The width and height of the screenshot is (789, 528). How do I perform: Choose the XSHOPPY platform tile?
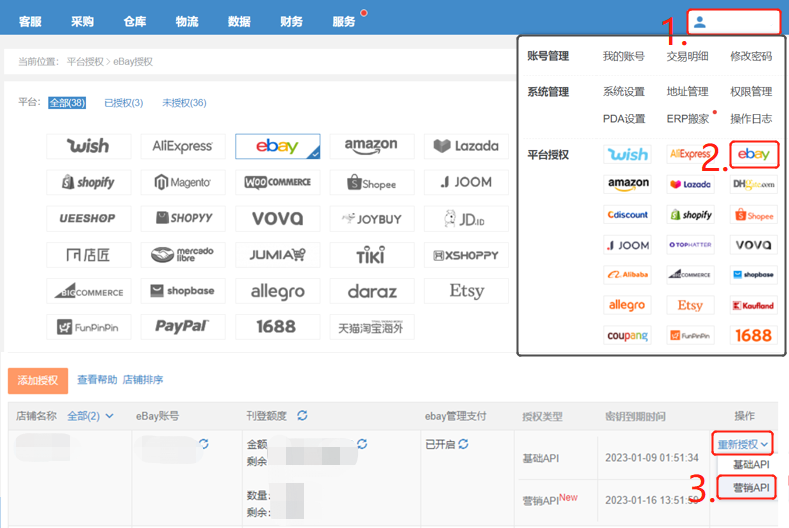pyautogui.click(x=466, y=255)
